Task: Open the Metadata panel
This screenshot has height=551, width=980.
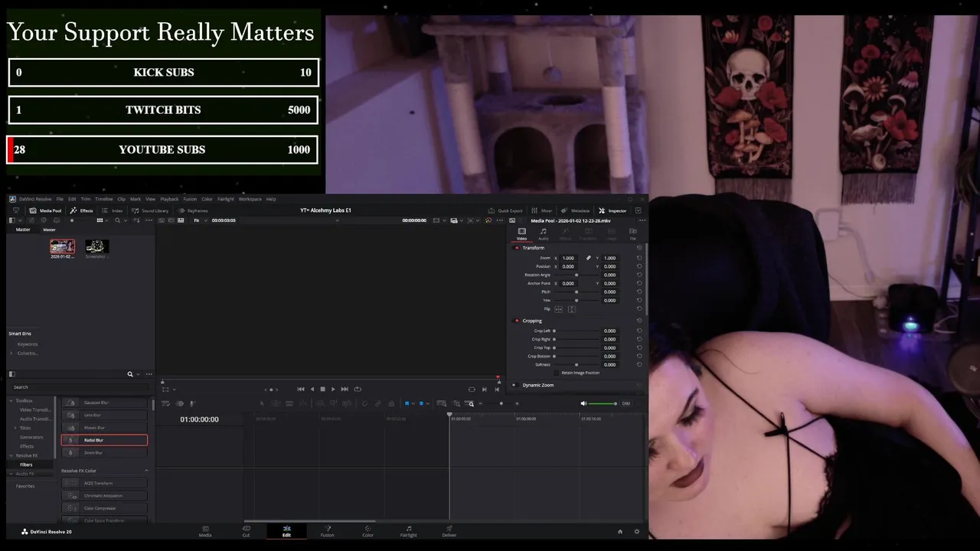Action: (x=575, y=210)
